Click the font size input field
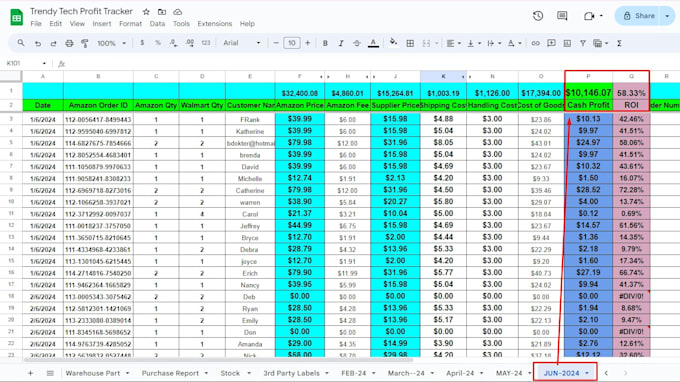 click(291, 43)
